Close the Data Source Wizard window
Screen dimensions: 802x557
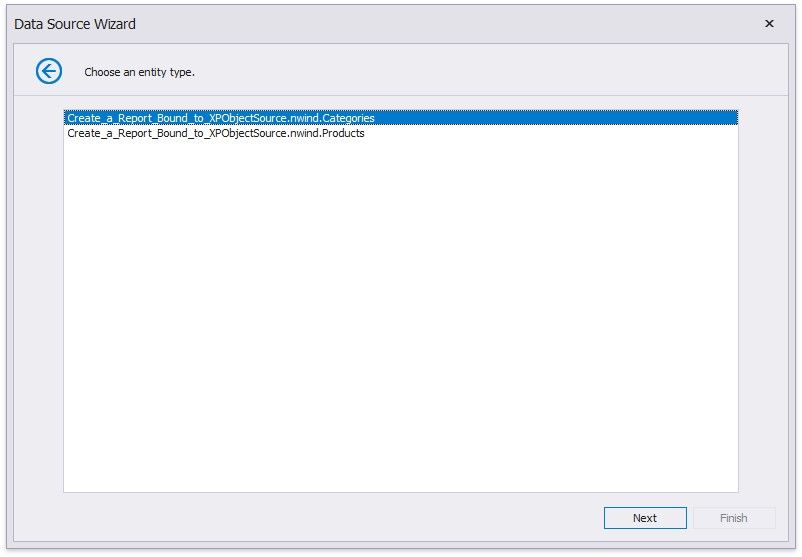[x=769, y=23]
